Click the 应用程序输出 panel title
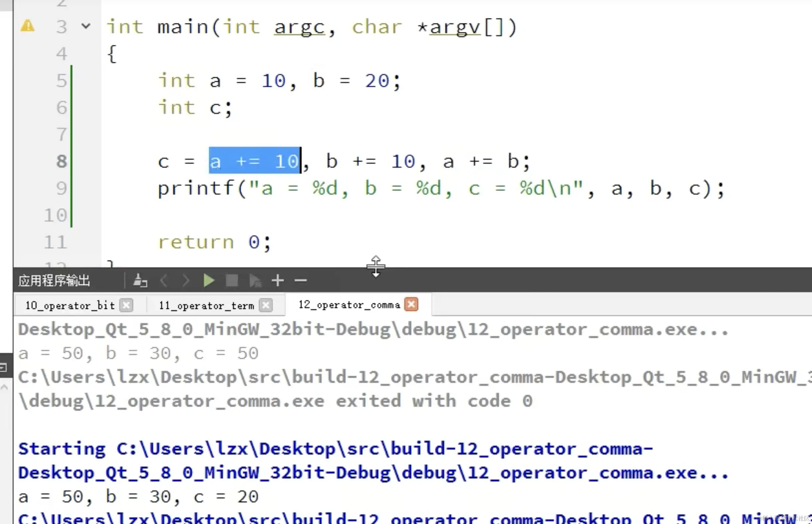Screen dimensions: 812x524 (x=54, y=281)
